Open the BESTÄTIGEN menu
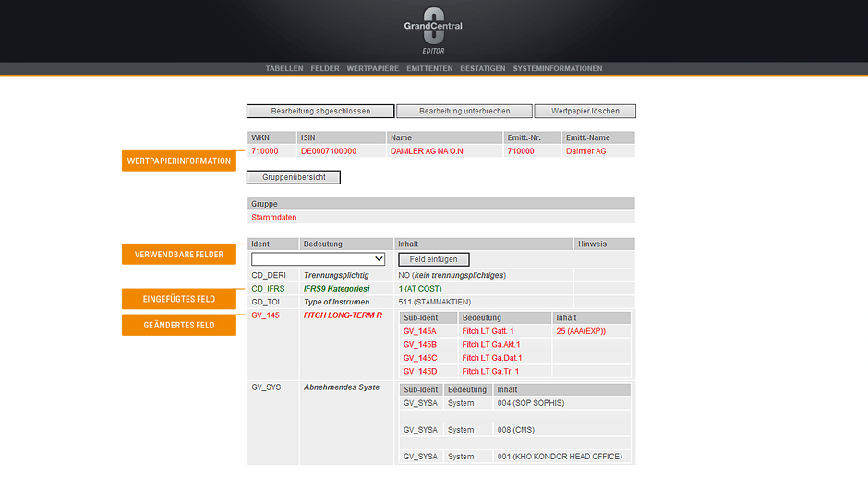The width and height of the screenshot is (868, 488). pyautogui.click(x=483, y=68)
